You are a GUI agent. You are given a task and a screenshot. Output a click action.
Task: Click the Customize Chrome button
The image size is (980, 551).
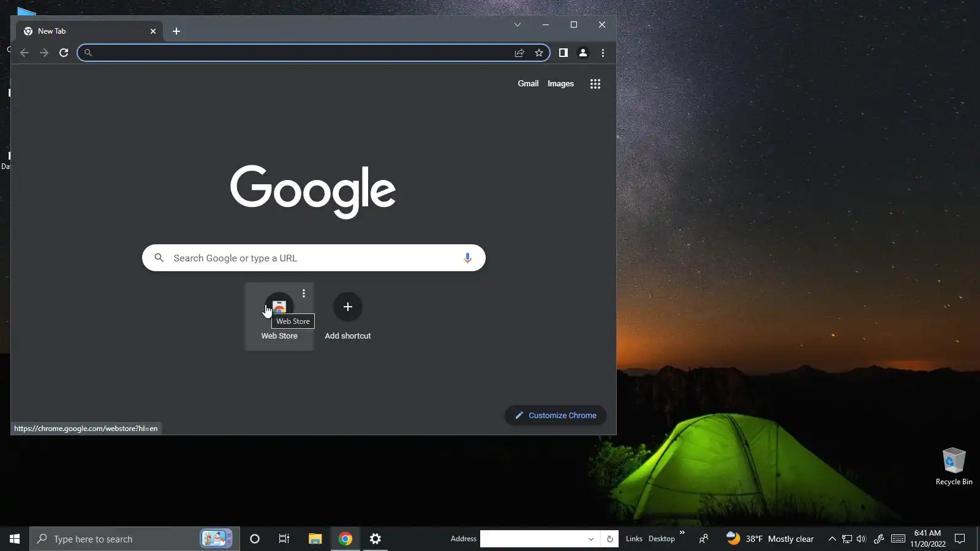coord(556,415)
